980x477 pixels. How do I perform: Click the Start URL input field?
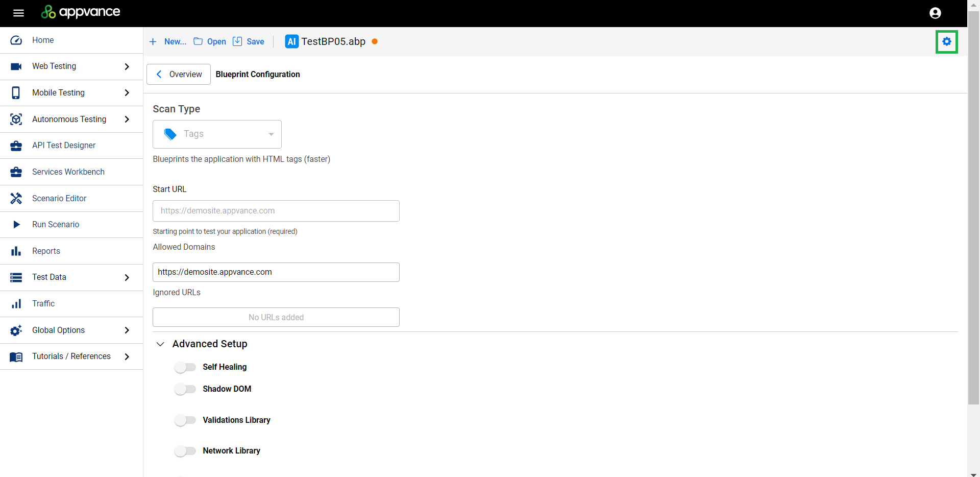276,211
